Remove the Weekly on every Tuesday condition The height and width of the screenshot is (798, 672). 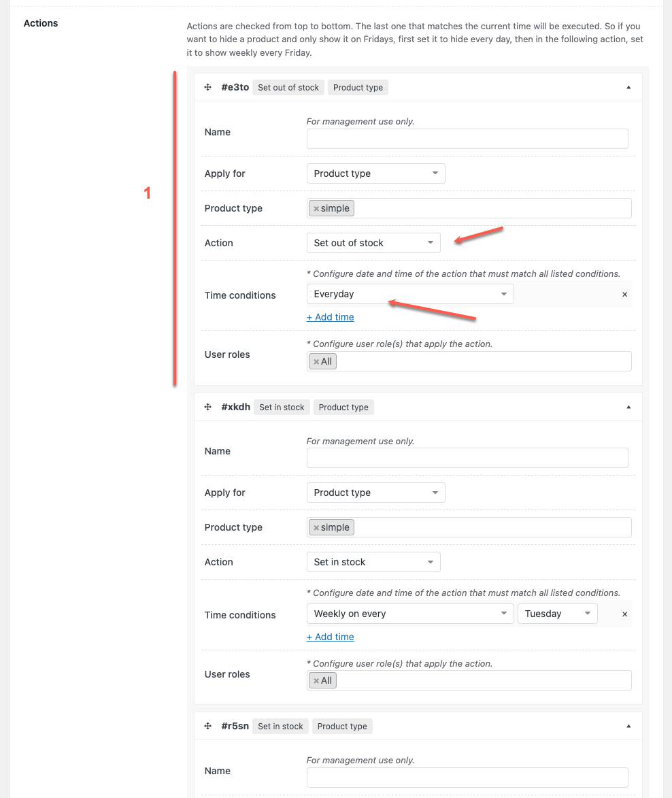[624, 614]
